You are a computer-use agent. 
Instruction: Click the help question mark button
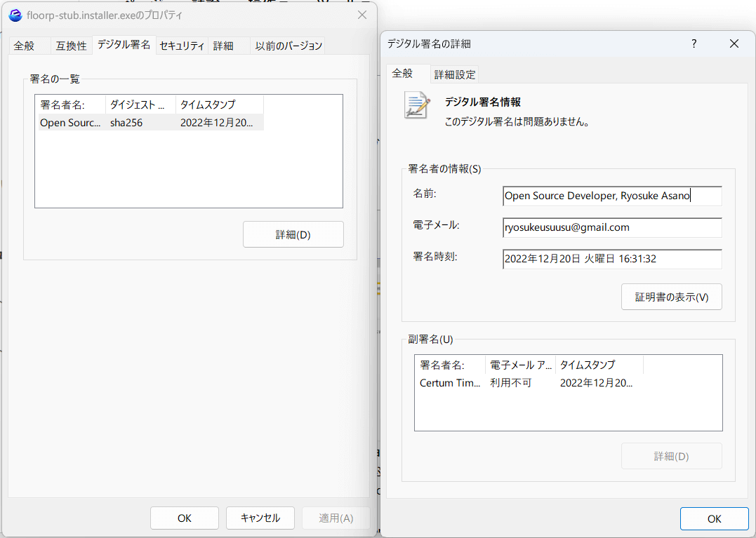pyautogui.click(x=694, y=43)
